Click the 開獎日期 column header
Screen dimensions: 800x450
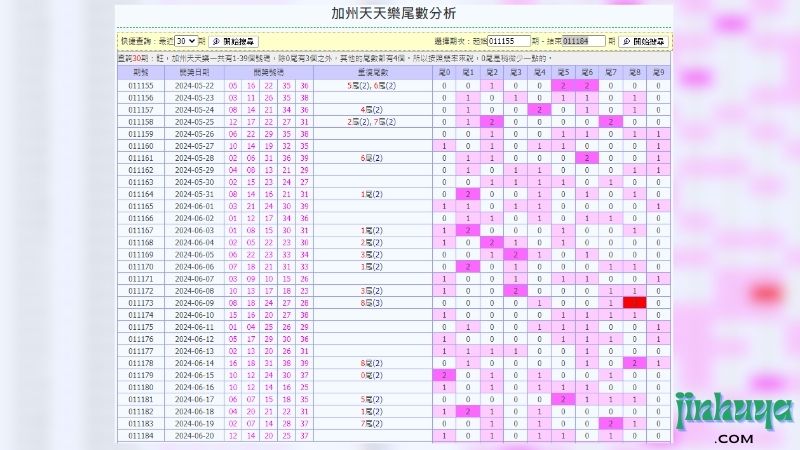point(194,73)
